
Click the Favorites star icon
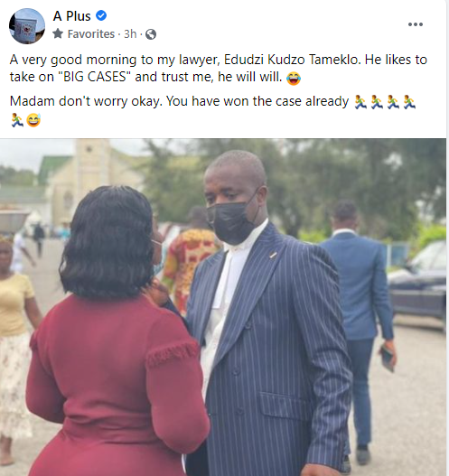tap(58, 33)
